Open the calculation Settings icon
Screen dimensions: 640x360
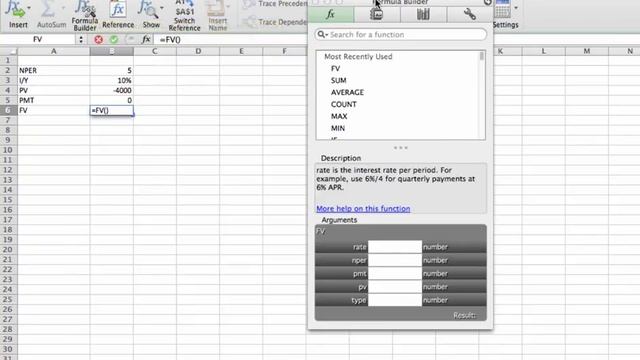[502, 9]
